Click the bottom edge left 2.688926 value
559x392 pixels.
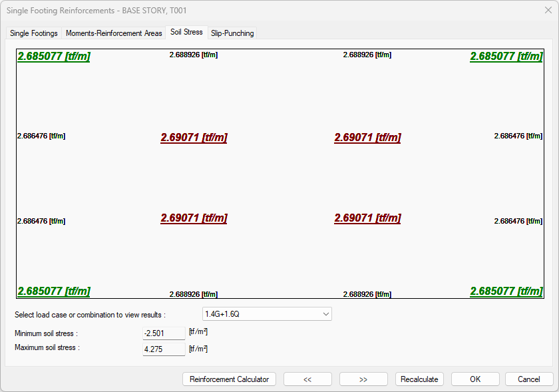[x=194, y=294]
